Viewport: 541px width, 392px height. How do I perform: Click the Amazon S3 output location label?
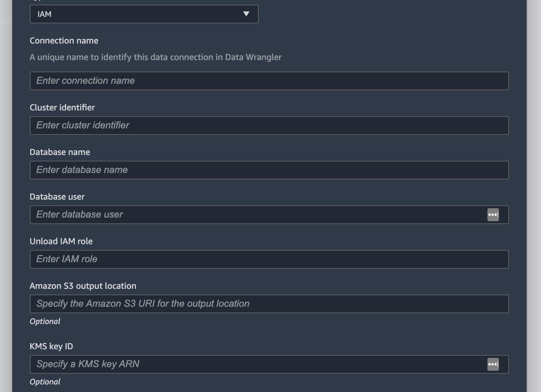tap(83, 286)
